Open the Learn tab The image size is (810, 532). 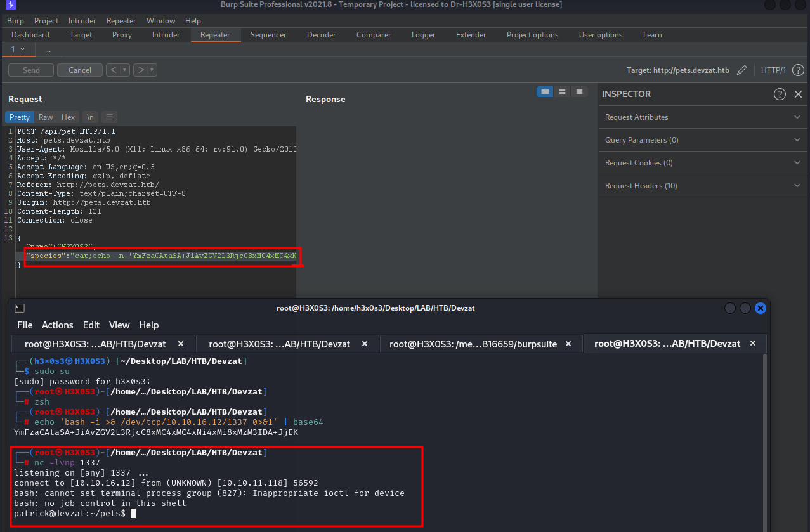[653, 35]
